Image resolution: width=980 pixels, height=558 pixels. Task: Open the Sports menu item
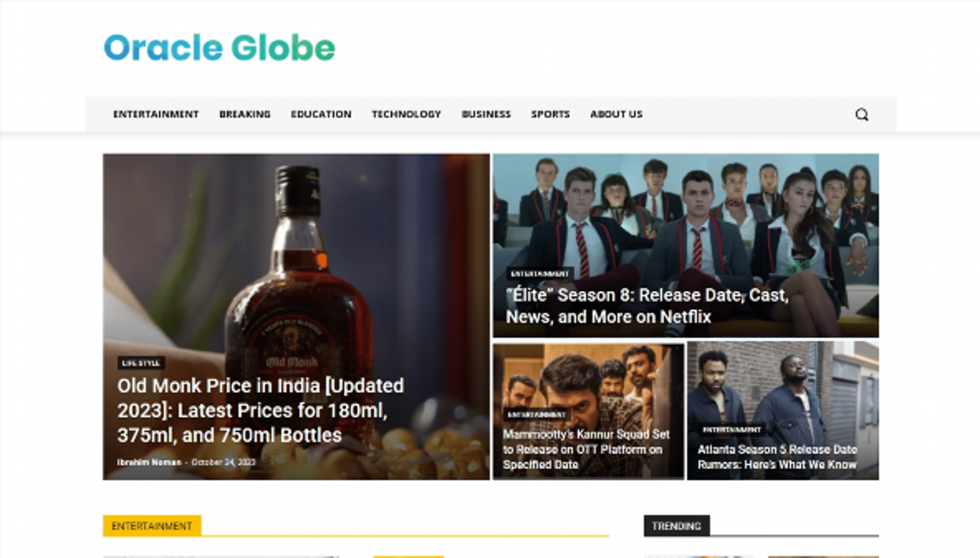pos(550,114)
